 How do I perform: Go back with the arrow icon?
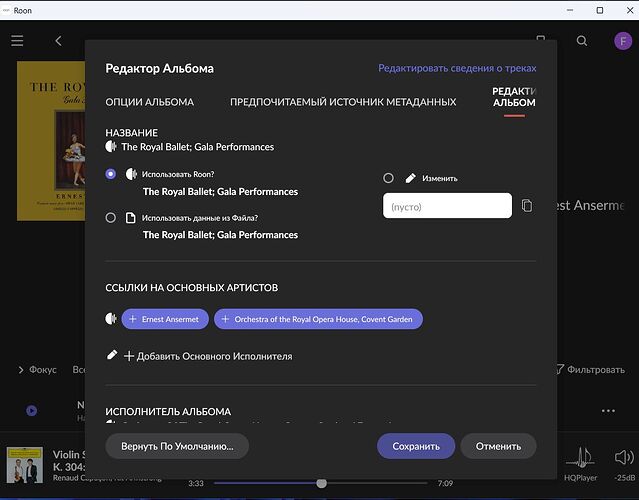click(58, 41)
